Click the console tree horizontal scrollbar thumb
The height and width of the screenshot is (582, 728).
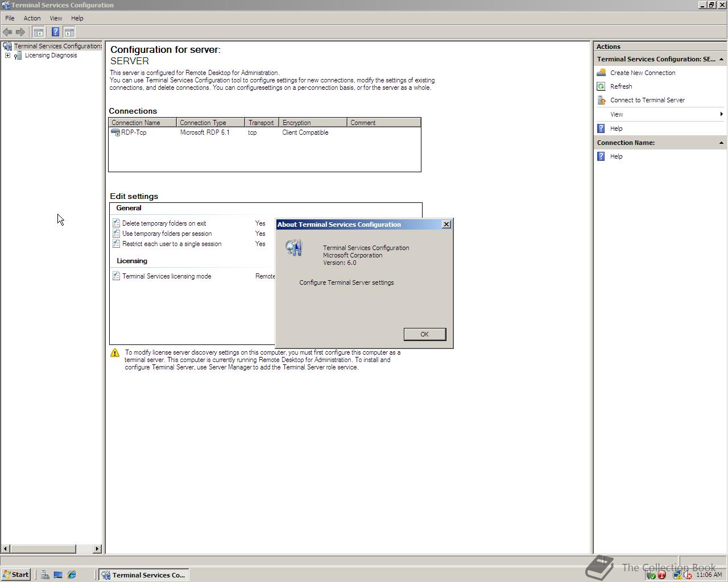pyautogui.click(x=43, y=549)
